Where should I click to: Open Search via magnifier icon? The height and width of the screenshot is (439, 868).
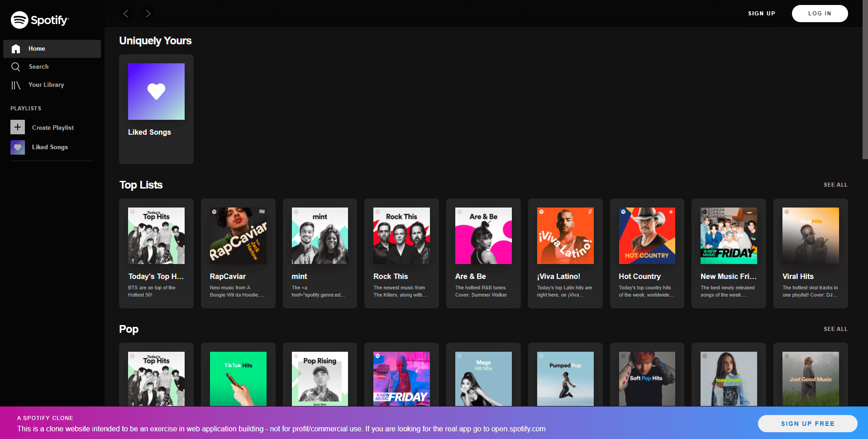click(x=16, y=67)
